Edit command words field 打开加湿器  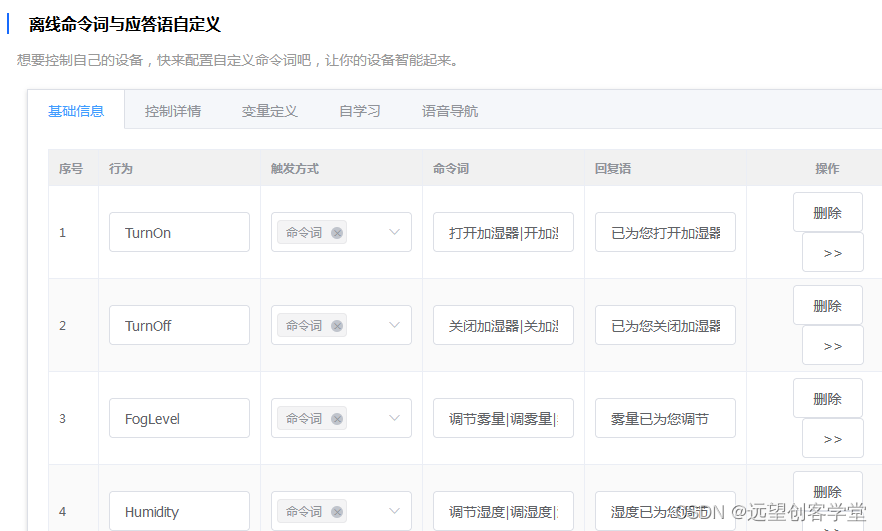pos(503,232)
